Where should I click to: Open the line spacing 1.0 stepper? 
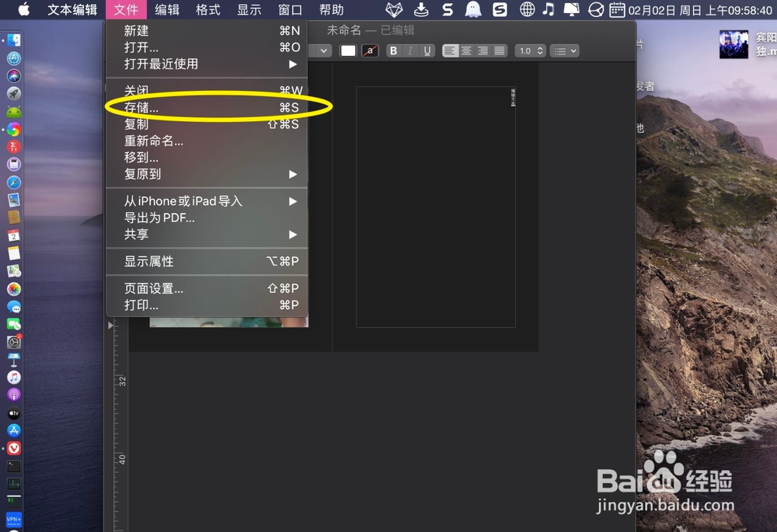530,50
